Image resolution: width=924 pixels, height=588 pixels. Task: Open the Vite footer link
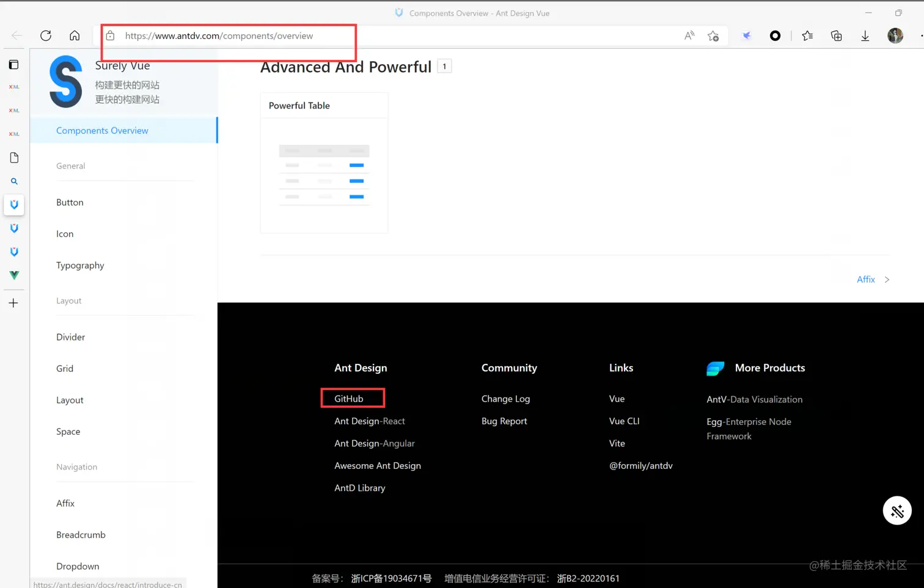coord(617,443)
